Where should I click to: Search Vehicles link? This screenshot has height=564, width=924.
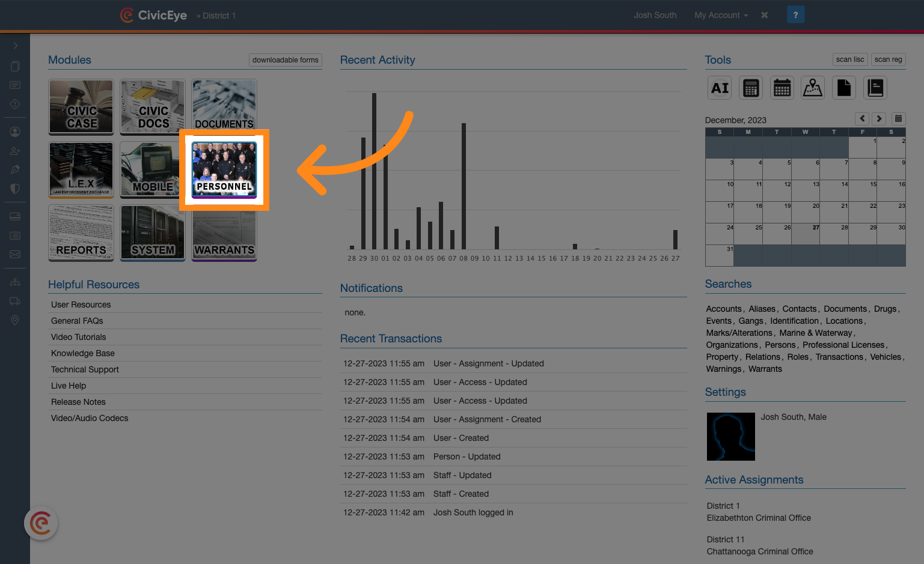[886, 357]
